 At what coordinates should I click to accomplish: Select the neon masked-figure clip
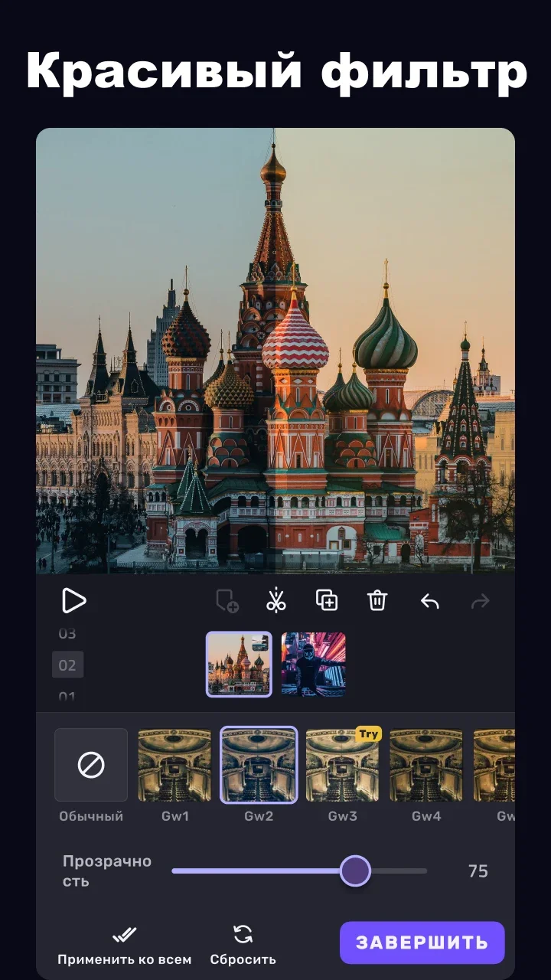point(314,664)
